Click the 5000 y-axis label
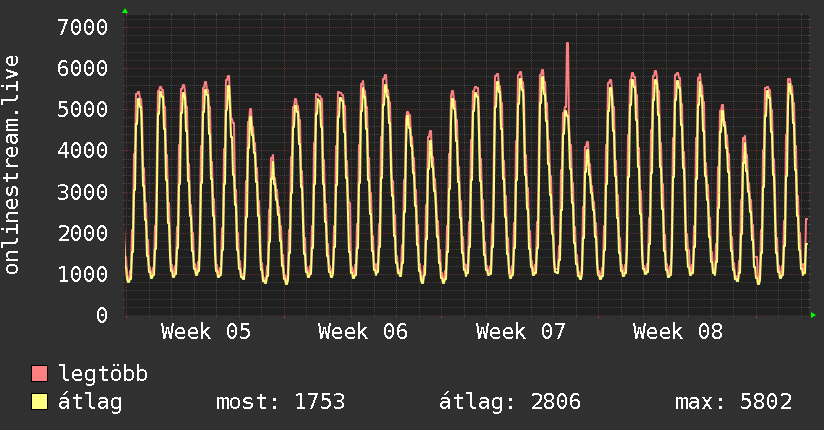The image size is (824, 430). point(83,109)
